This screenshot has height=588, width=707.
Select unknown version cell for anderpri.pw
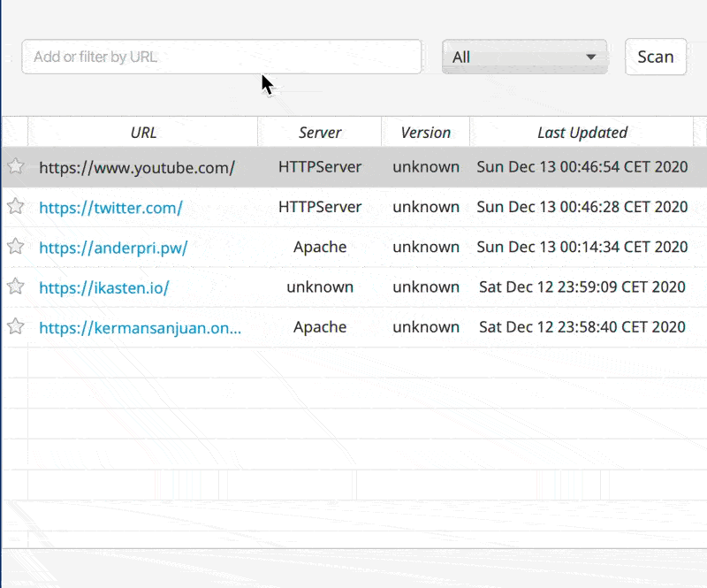[426, 247]
